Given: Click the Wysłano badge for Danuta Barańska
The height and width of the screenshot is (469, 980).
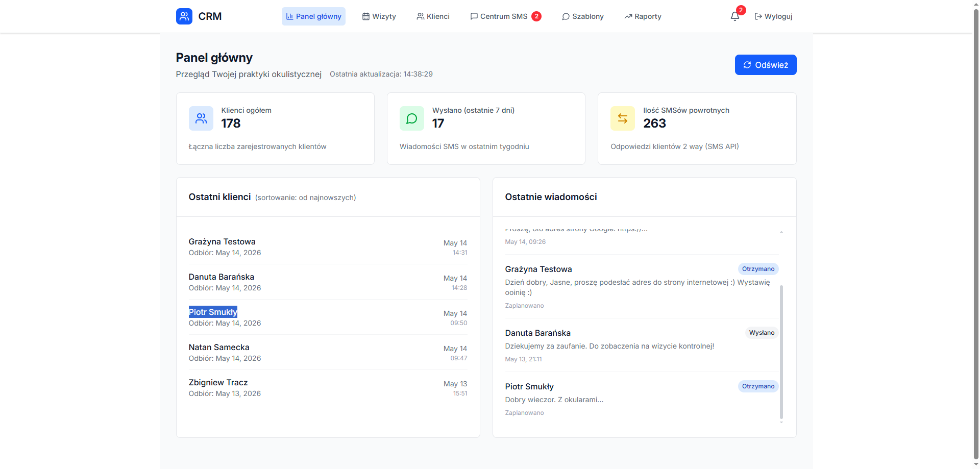Looking at the screenshot, I should pos(762,333).
